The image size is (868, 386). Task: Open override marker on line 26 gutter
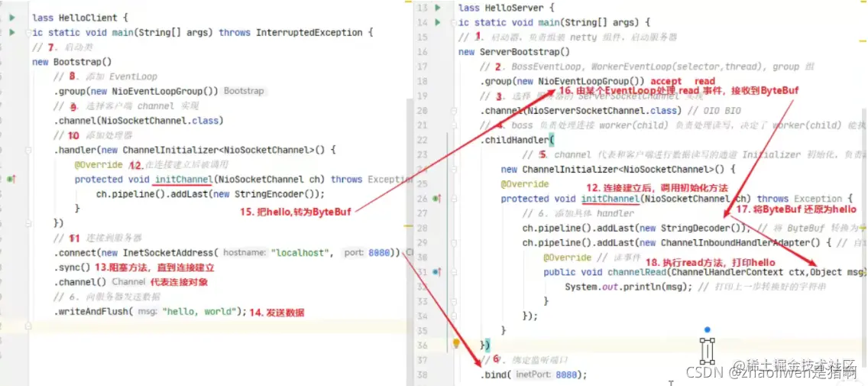437,198
